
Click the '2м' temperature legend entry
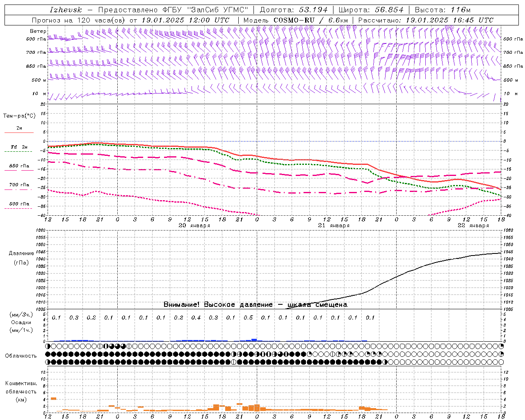click(19, 128)
